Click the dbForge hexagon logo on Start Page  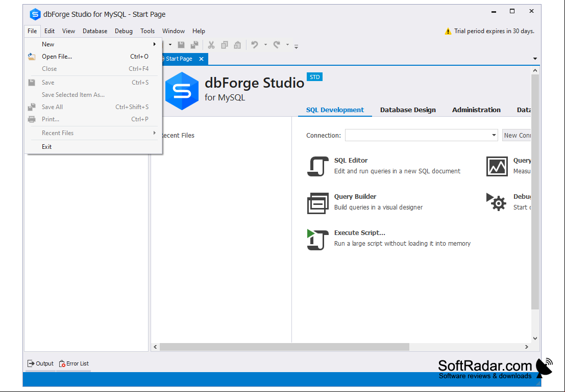tap(182, 91)
